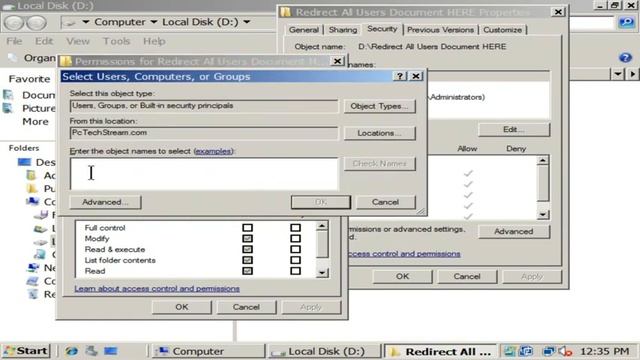640x360 pixels.
Task: Click the volume speaker tray icon
Action: pos(566,351)
